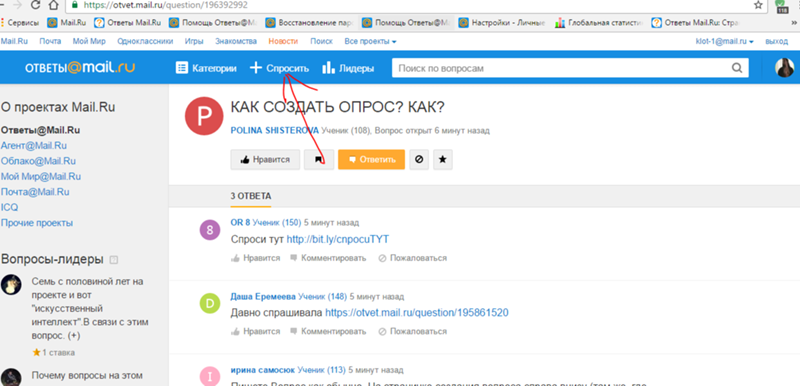Open Поиск in the portal menu
Viewport: 800px width, 386px height.
click(x=321, y=41)
